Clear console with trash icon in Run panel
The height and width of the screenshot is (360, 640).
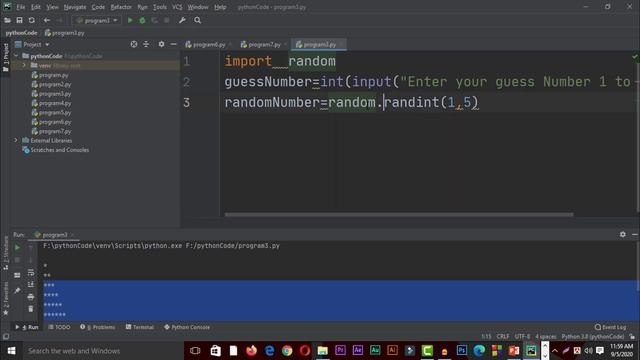tap(31, 309)
